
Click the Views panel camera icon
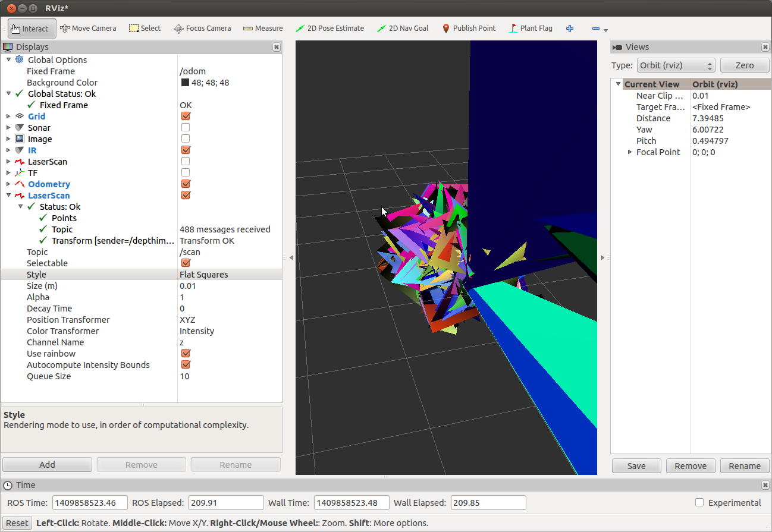point(617,47)
